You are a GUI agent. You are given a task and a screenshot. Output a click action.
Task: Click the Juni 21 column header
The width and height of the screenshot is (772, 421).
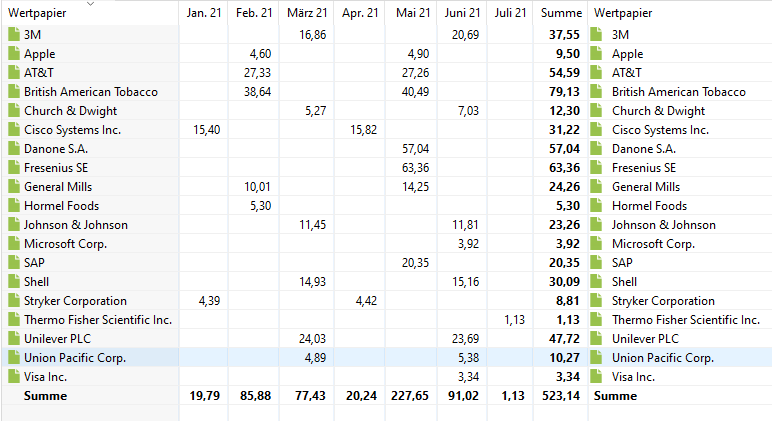click(462, 13)
